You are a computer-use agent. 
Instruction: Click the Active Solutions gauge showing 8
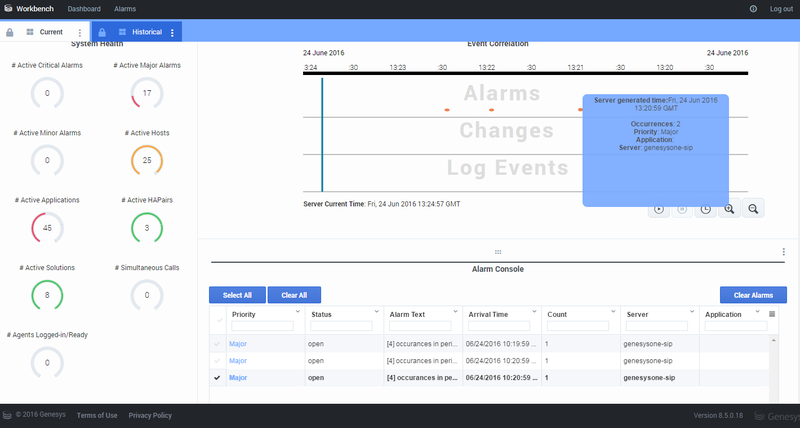coord(47,295)
